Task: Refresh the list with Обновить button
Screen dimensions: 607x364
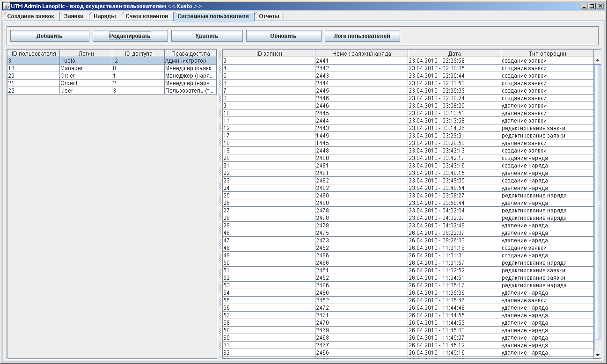Action: [x=284, y=36]
